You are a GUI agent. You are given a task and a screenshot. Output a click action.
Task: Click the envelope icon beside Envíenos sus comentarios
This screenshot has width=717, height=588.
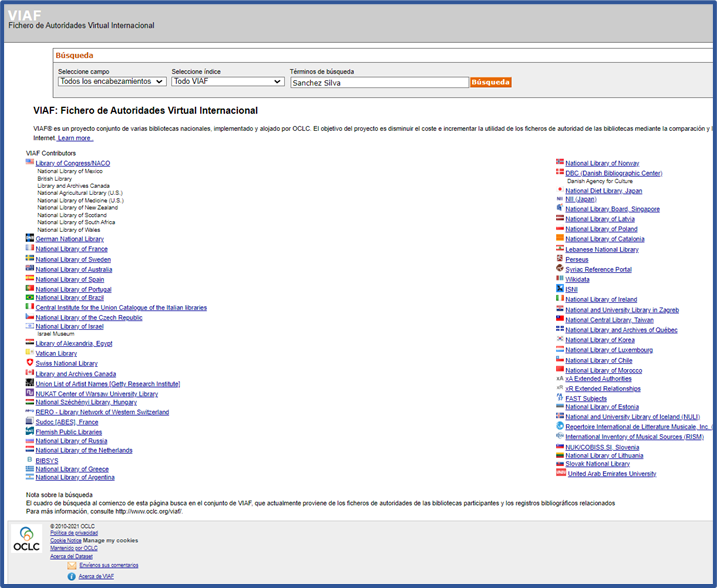[72, 566]
